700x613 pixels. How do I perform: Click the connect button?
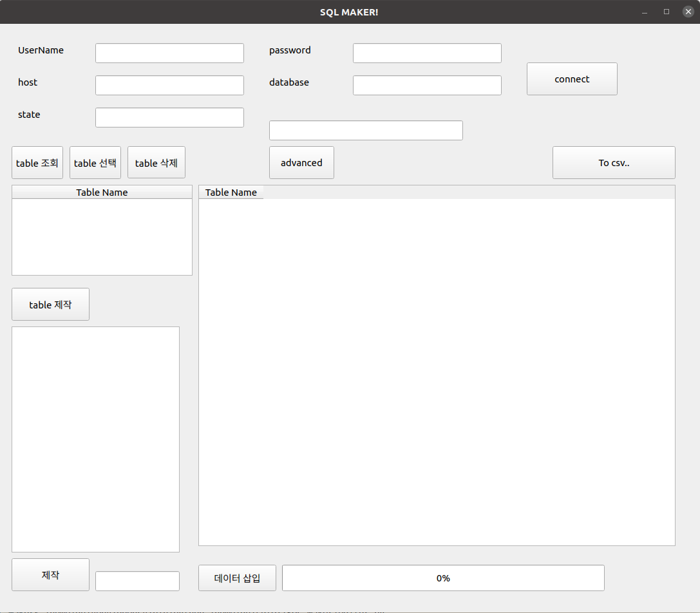(x=572, y=79)
